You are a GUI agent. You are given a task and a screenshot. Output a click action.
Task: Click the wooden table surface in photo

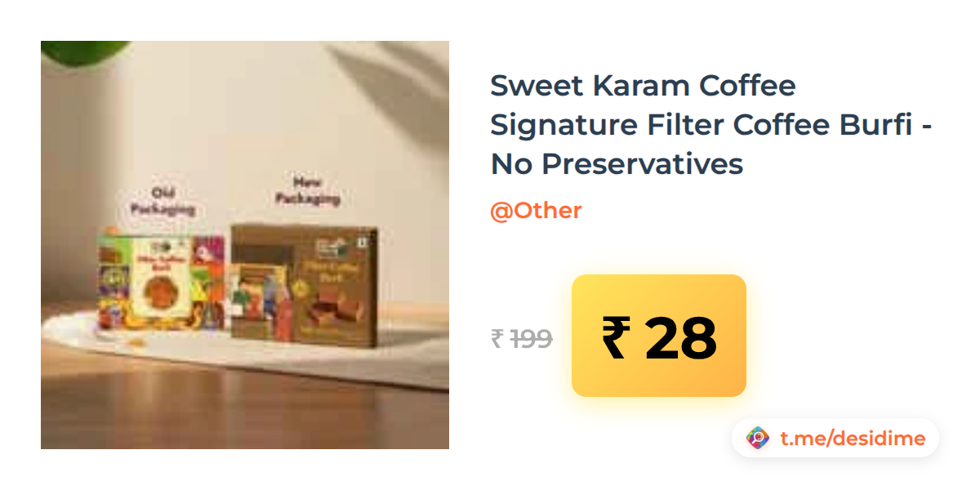pos(245,416)
